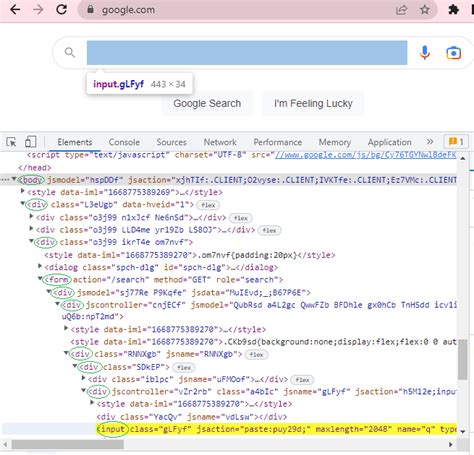Toggle the flex badge on SDkEP div

(x=184, y=367)
